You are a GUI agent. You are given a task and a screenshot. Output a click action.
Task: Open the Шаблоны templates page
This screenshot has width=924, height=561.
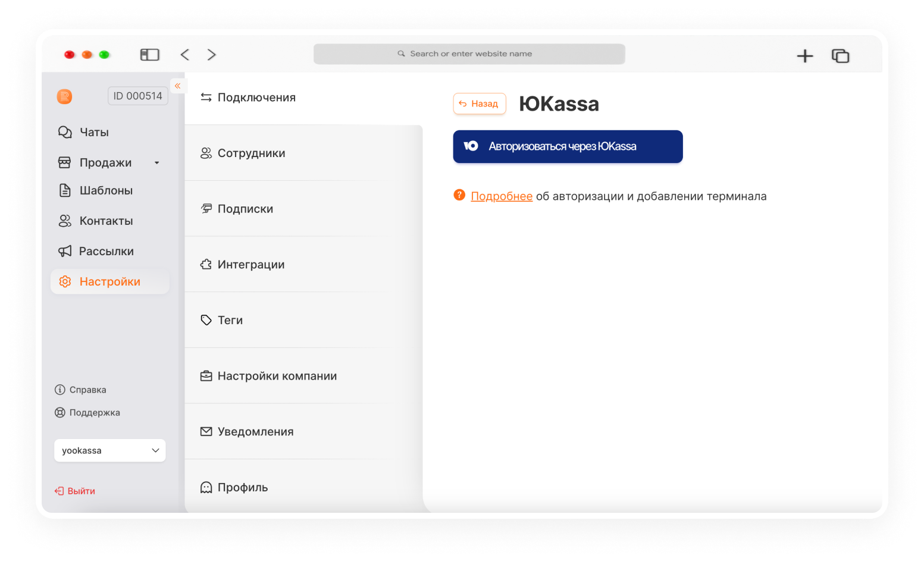[x=105, y=190]
